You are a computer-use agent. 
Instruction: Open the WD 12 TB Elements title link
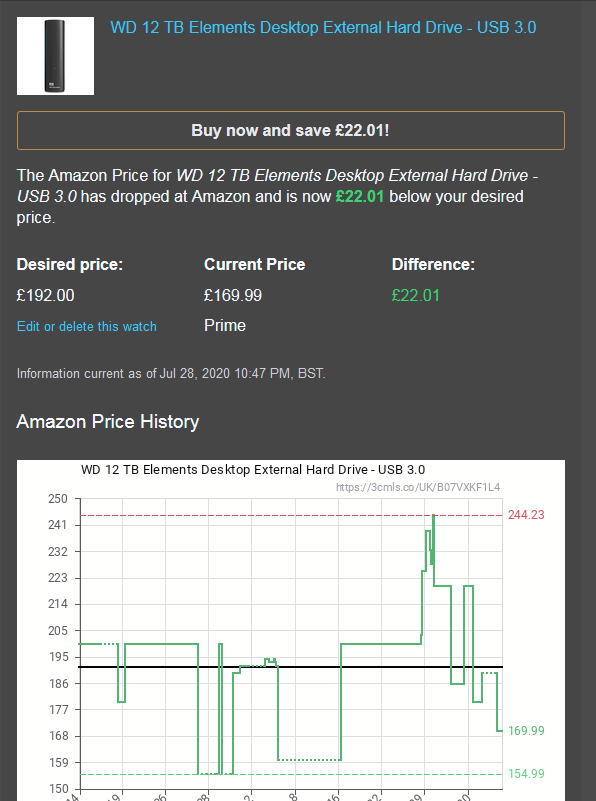323,27
